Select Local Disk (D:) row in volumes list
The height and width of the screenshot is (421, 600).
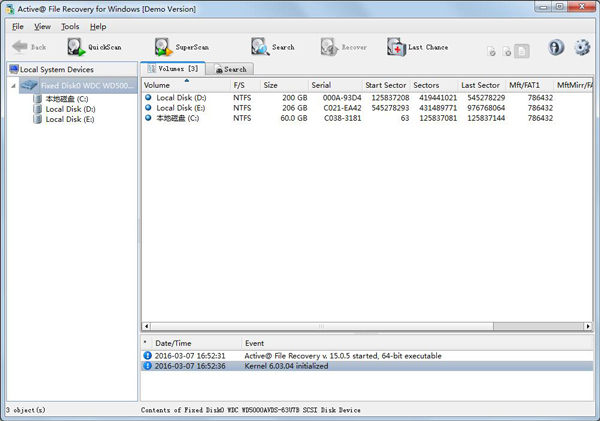[x=367, y=98]
